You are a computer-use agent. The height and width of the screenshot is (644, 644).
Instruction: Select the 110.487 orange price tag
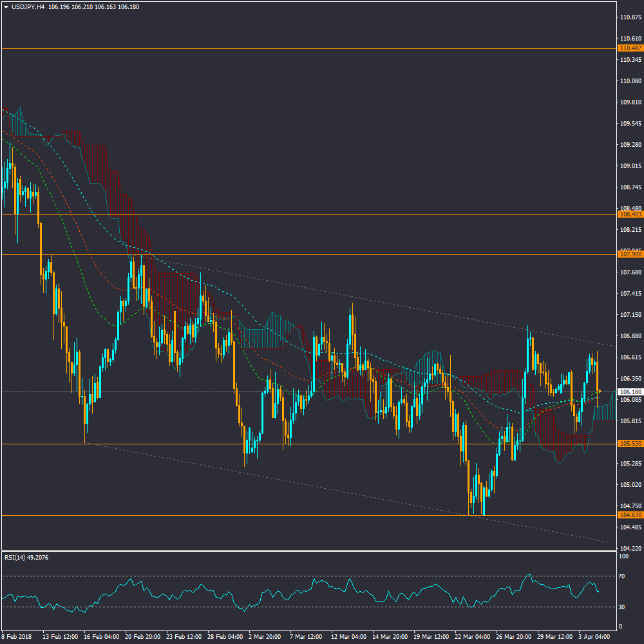(629, 48)
